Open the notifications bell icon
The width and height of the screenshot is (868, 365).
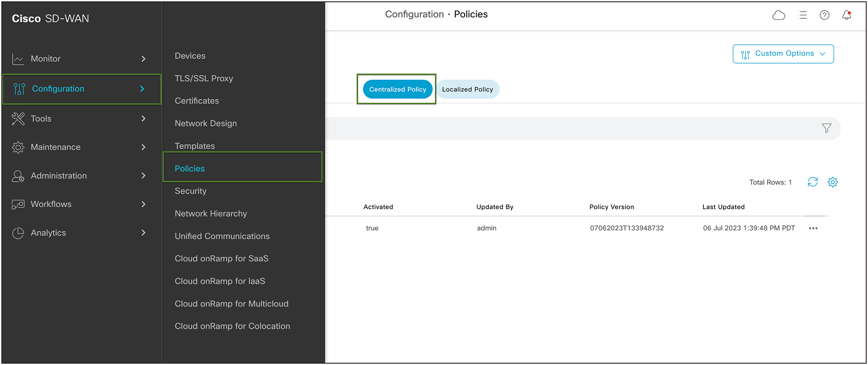click(847, 15)
